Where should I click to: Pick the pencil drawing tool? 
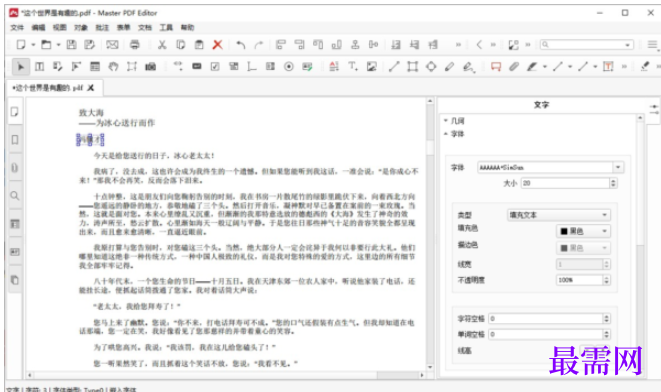[x=449, y=67]
